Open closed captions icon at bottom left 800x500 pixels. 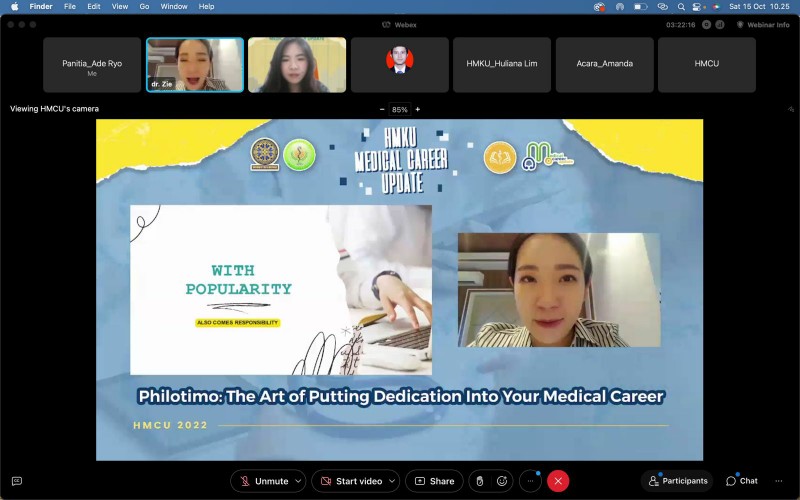[16, 481]
